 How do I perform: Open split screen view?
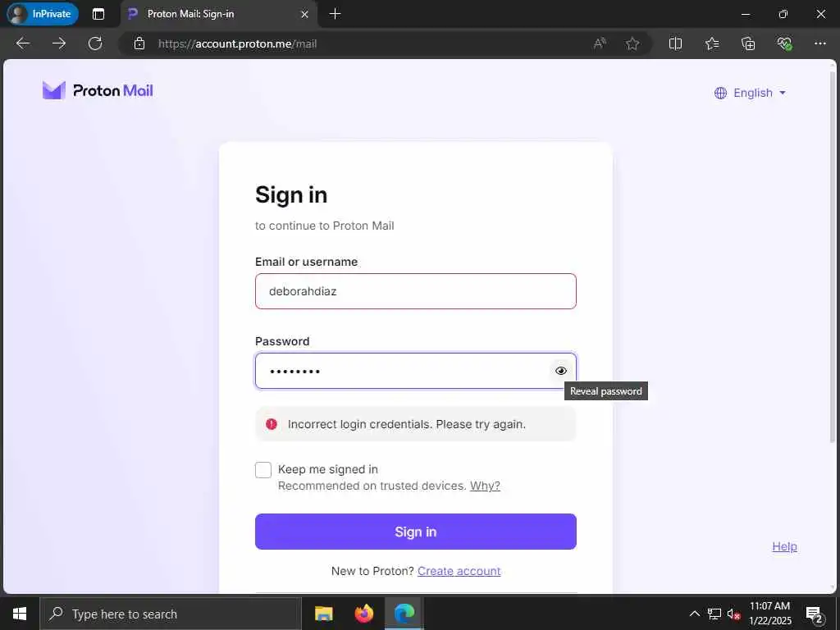click(676, 43)
